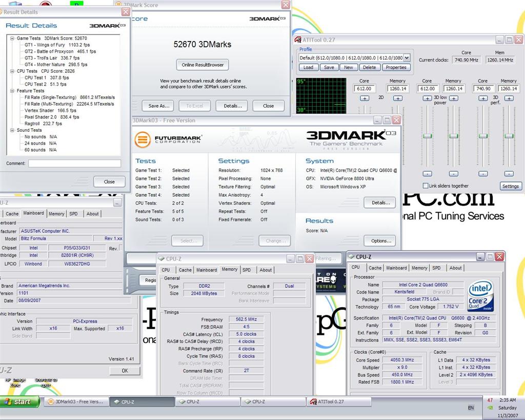Screen dimensions: 525x420
Task: Open Mainboard tab in right CPU-Z window
Action: tap(396, 268)
